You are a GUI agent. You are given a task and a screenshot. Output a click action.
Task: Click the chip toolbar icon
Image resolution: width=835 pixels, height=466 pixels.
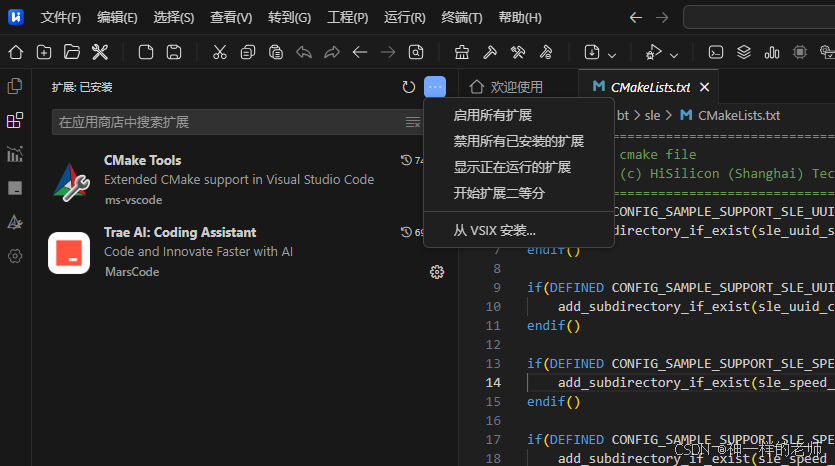click(800, 52)
